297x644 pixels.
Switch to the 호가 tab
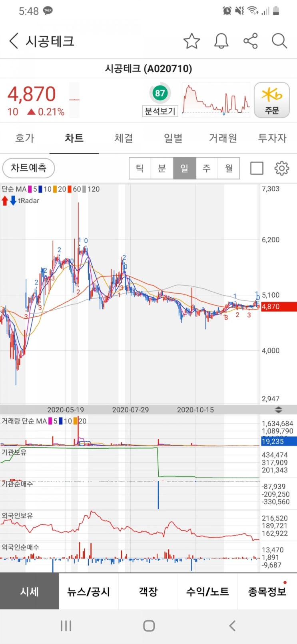point(25,138)
